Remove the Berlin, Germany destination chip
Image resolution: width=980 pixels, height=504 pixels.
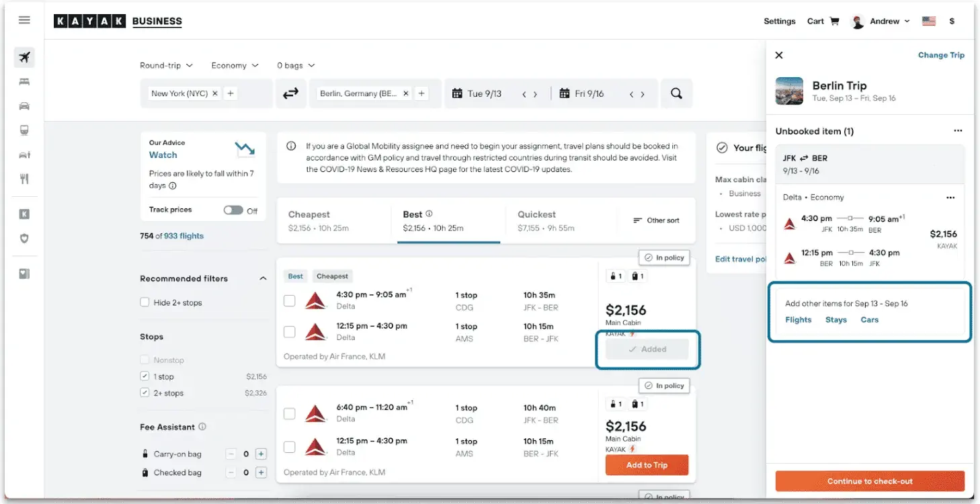(x=406, y=93)
